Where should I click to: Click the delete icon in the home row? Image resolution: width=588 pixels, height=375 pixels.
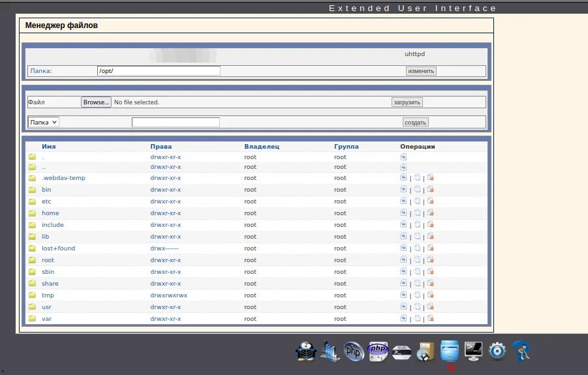coord(430,213)
